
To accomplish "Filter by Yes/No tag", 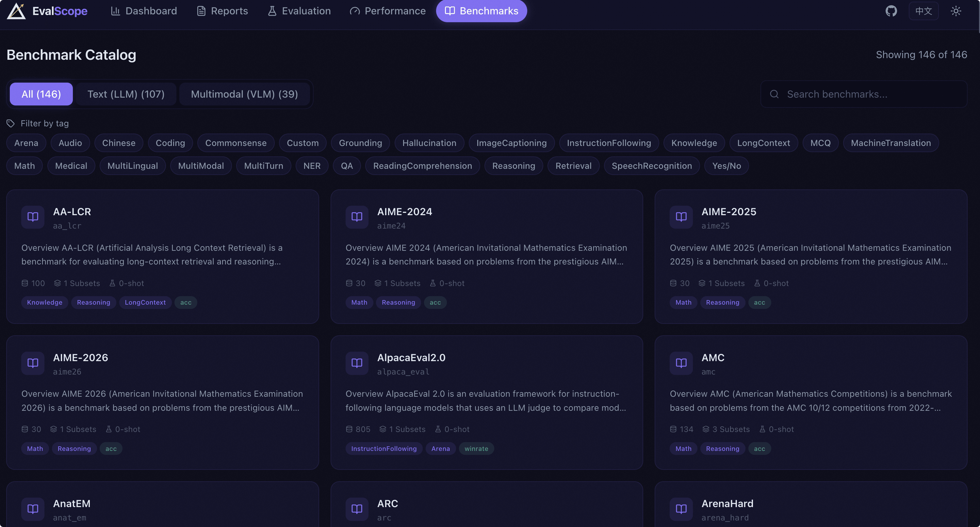I will pyautogui.click(x=727, y=166).
